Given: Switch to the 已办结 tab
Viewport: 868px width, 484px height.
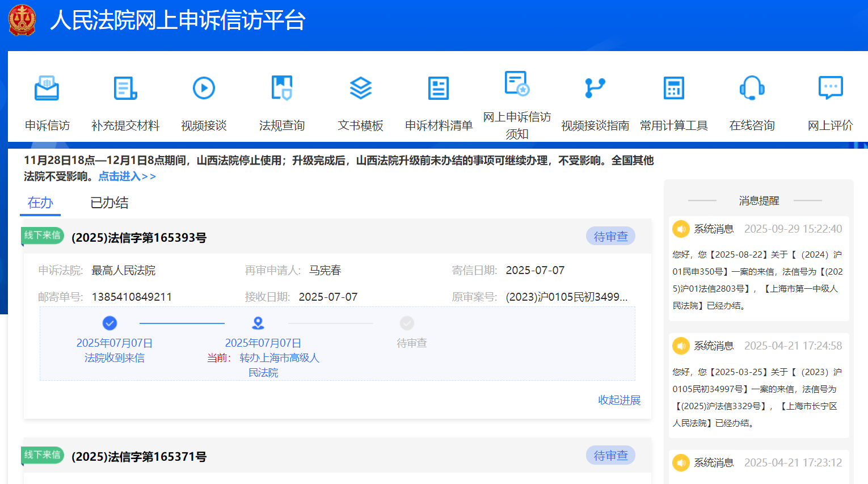Looking at the screenshot, I should pyautogui.click(x=109, y=203).
